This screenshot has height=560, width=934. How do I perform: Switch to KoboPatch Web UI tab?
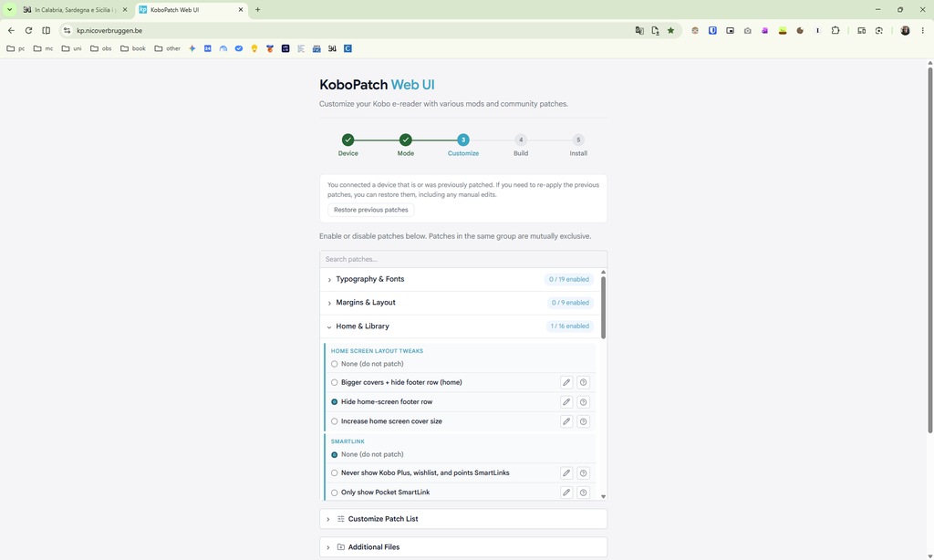[192, 9]
